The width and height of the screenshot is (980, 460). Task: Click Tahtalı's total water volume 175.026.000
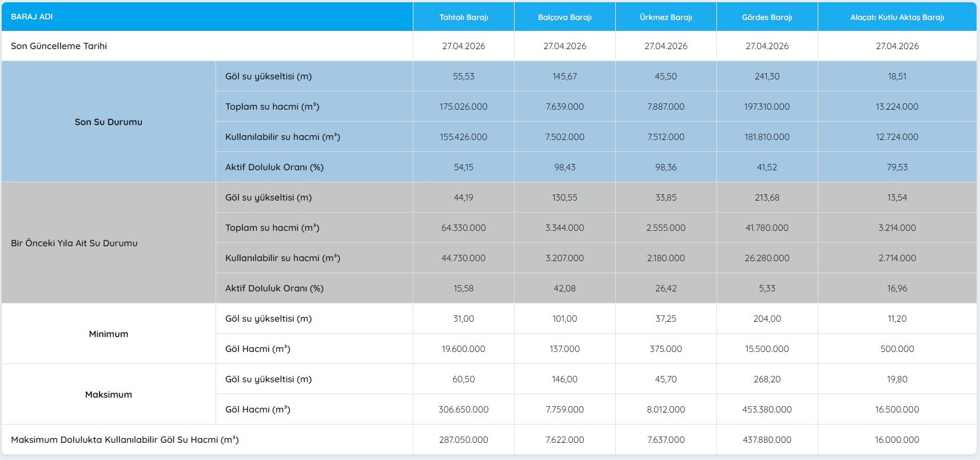tap(463, 106)
